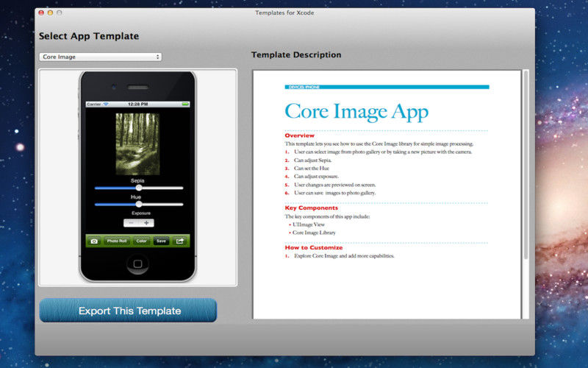The height and width of the screenshot is (368, 588).
Task: Click the Core Image App title text
Action: (356, 112)
